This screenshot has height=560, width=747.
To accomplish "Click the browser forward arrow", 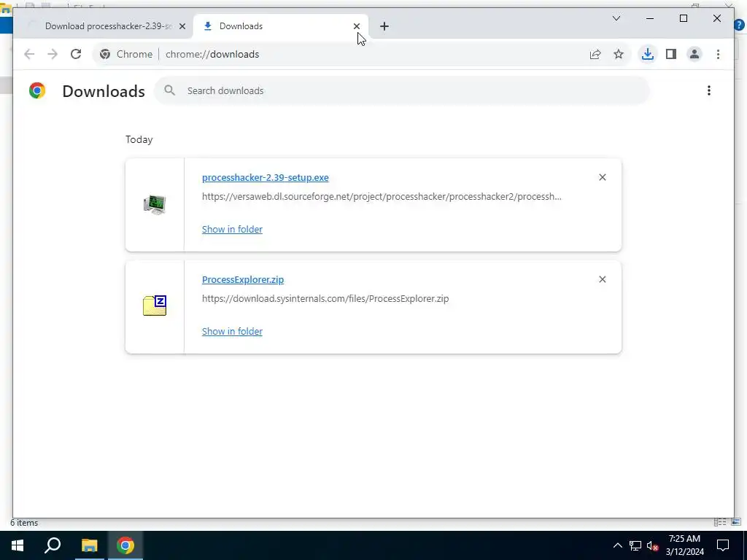I will (53, 54).
